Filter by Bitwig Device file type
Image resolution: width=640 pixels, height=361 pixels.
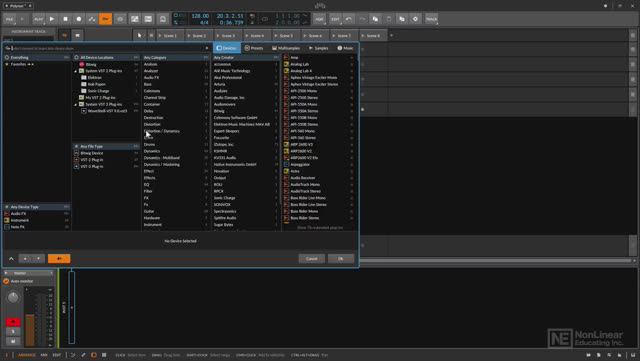[106, 153]
